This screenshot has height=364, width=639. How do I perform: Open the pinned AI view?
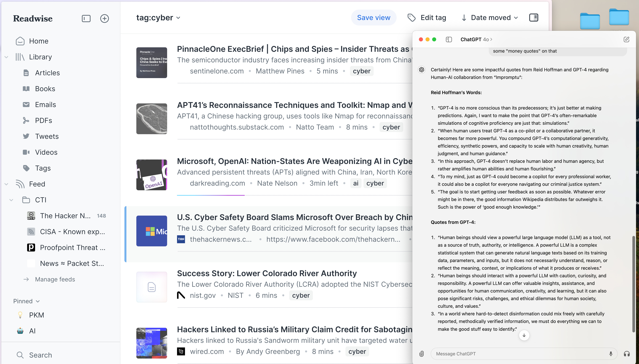tap(32, 331)
